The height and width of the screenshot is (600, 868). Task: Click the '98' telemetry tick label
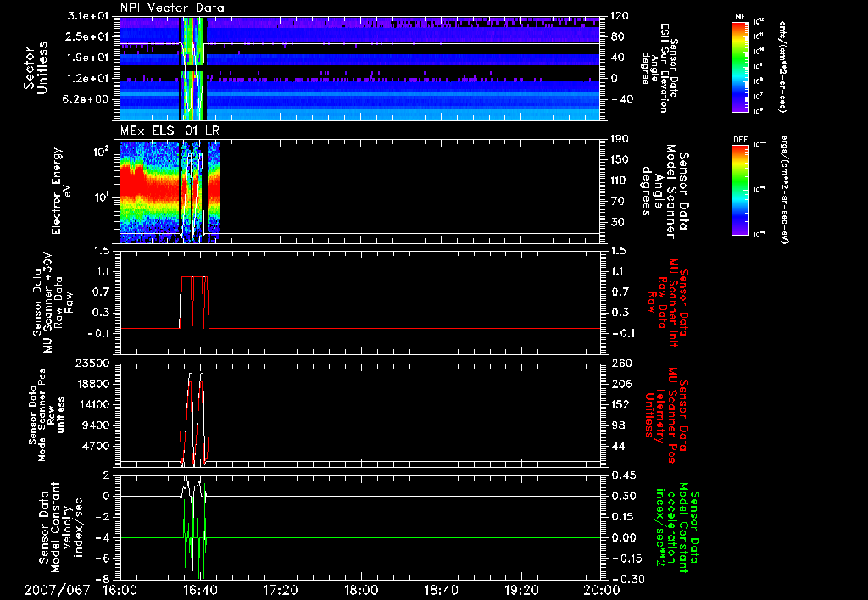tap(617, 425)
